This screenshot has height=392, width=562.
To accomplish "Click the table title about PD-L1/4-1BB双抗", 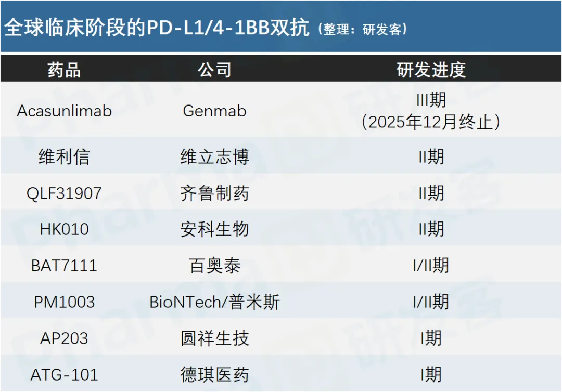I will point(156,29).
